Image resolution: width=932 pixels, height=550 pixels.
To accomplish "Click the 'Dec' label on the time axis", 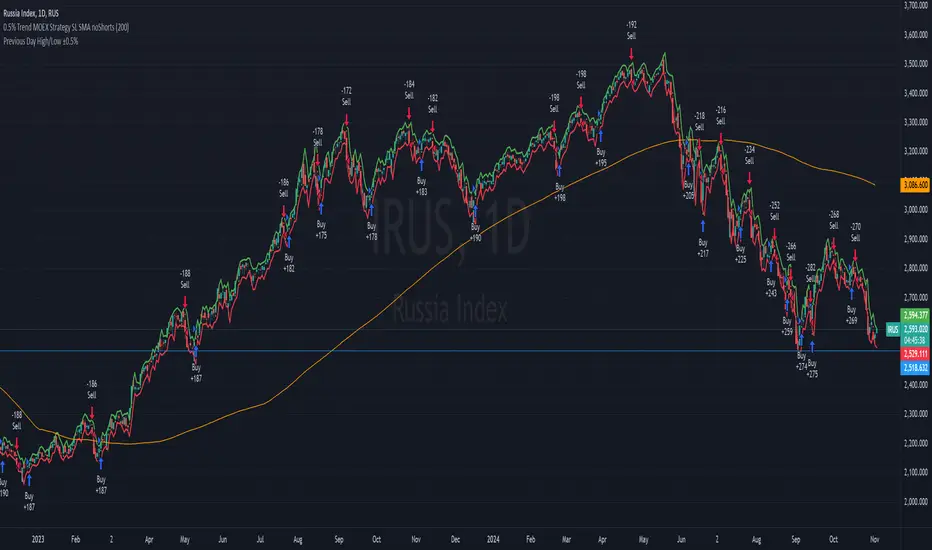I will (455, 539).
